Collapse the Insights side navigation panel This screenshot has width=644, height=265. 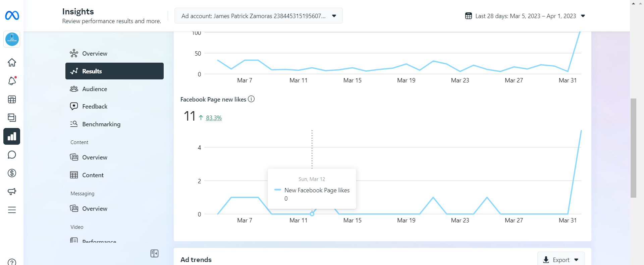click(154, 254)
